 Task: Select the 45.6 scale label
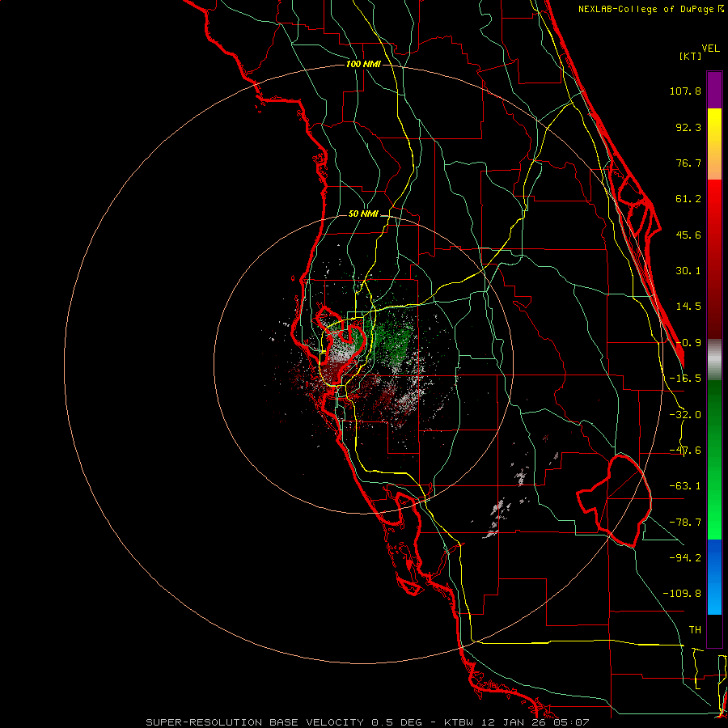click(688, 235)
